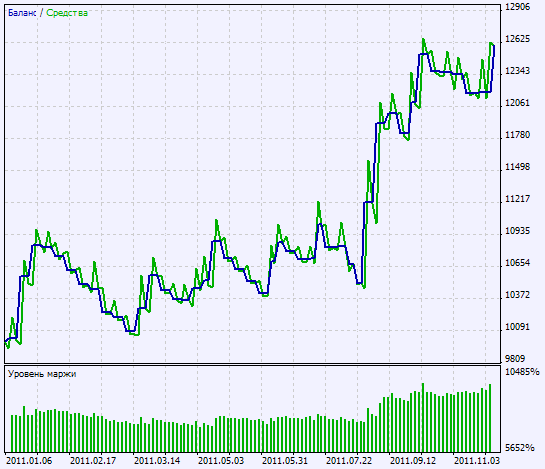Click the 2011.05.03 date label

(x=221, y=461)
